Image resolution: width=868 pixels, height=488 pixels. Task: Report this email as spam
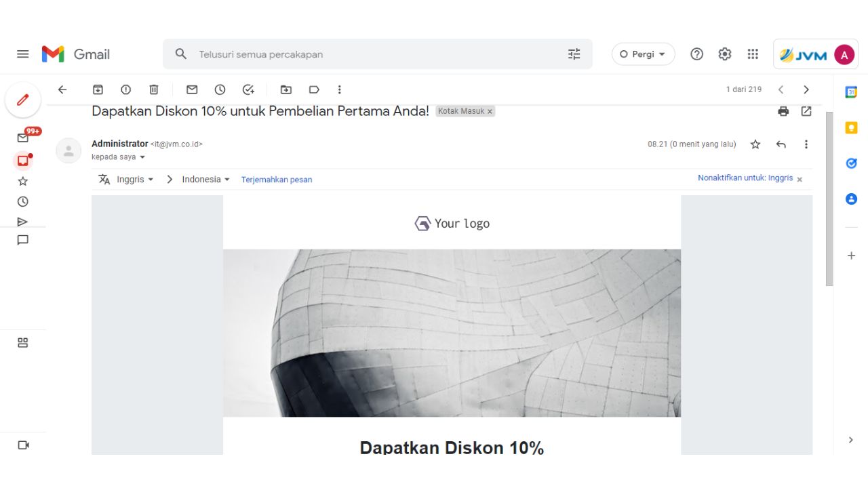point(126,89)
